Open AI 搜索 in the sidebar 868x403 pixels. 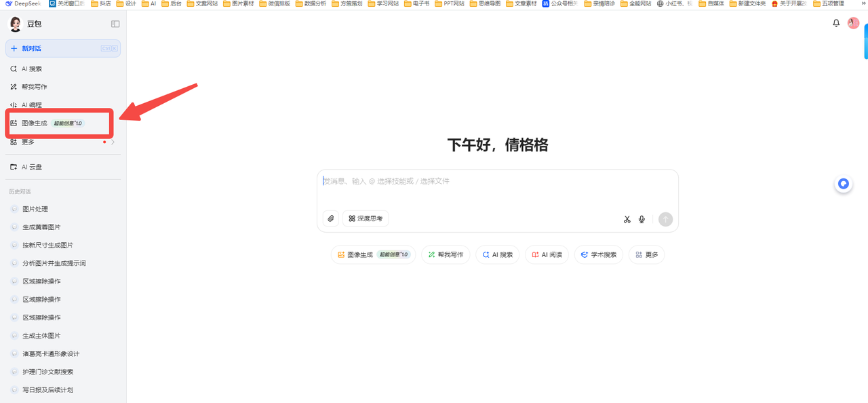(x=62, y=69)
